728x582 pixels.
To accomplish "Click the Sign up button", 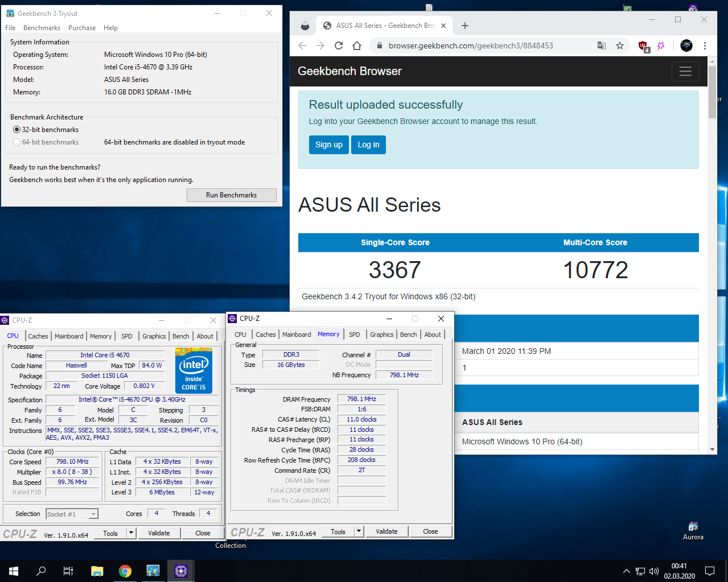I will [329, 145].
